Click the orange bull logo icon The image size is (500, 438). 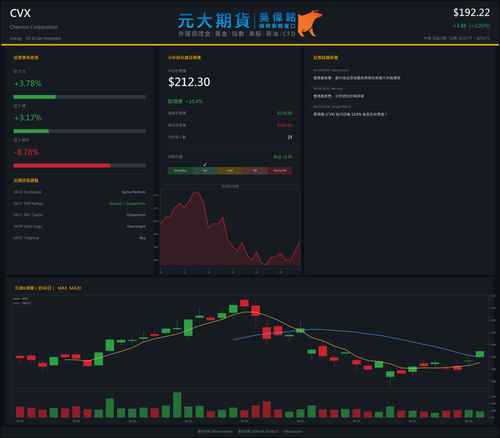(310, 23)
